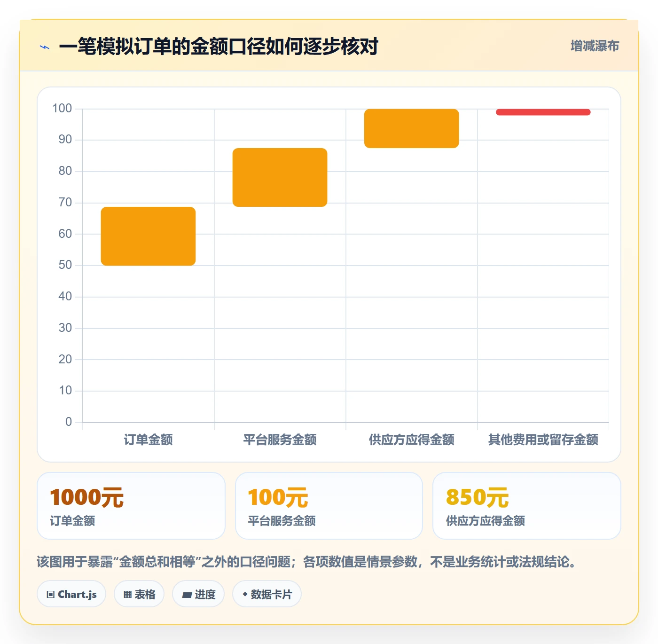Click the y-axis tick label 70
Image resolution: width=658 pixels, height=644 pixels.
[x=65, y=203]
